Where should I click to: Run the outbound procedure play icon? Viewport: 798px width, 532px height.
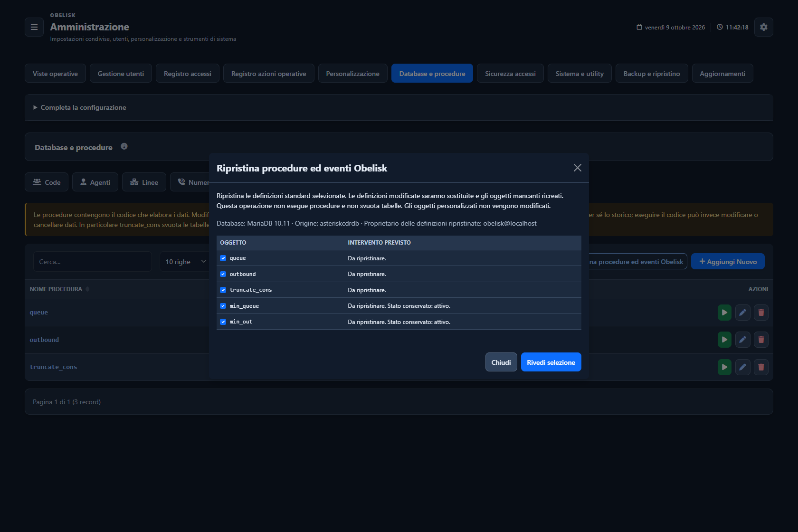[x=724, y=340]
